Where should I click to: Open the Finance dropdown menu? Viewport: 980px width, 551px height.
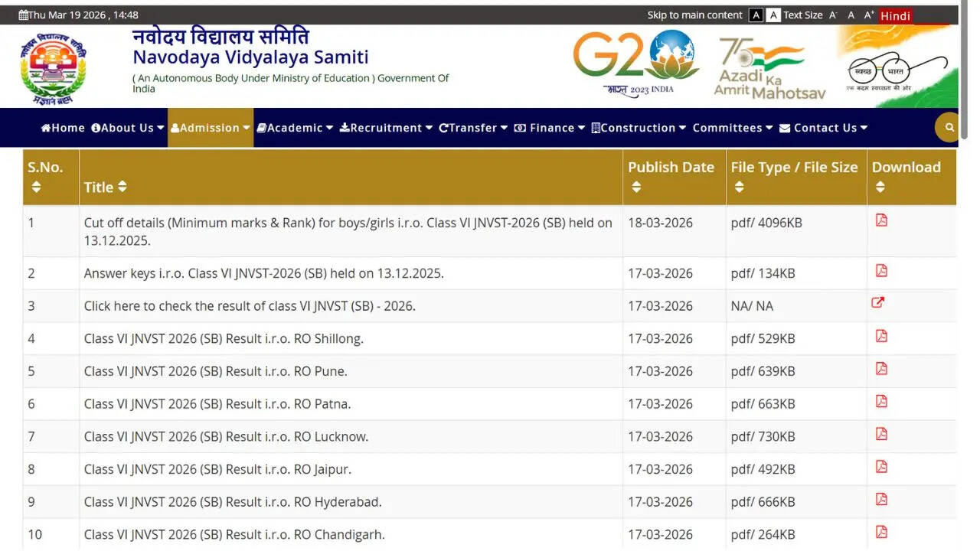click(x=549, y=128)
